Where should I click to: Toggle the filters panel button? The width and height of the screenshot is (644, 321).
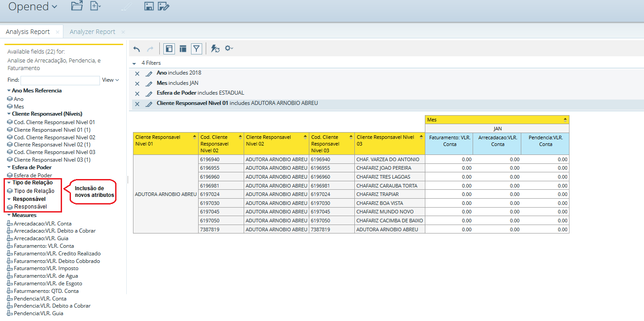(196, 49)
